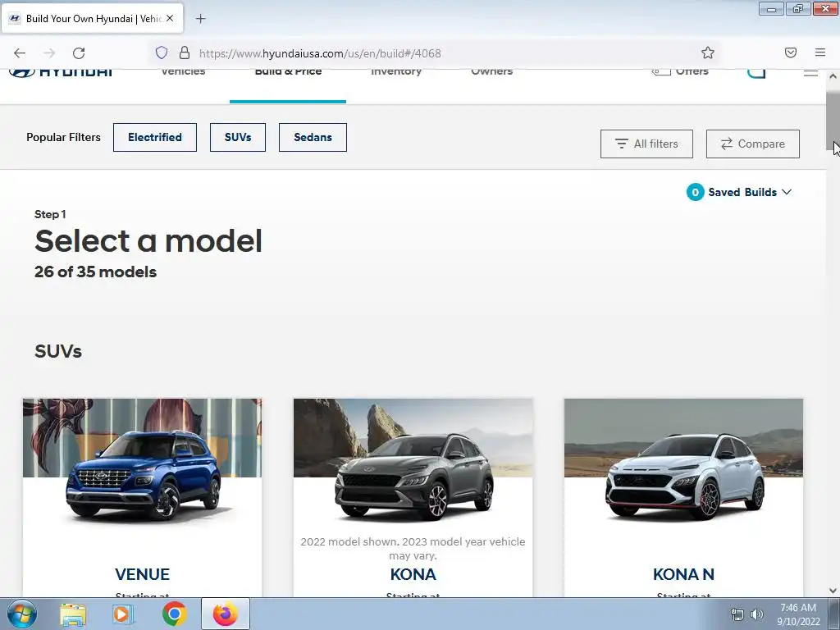This screenshot has height=630, width=840.
Task: Expand the Saved Builds dropdown
Action: coord(750,192)
